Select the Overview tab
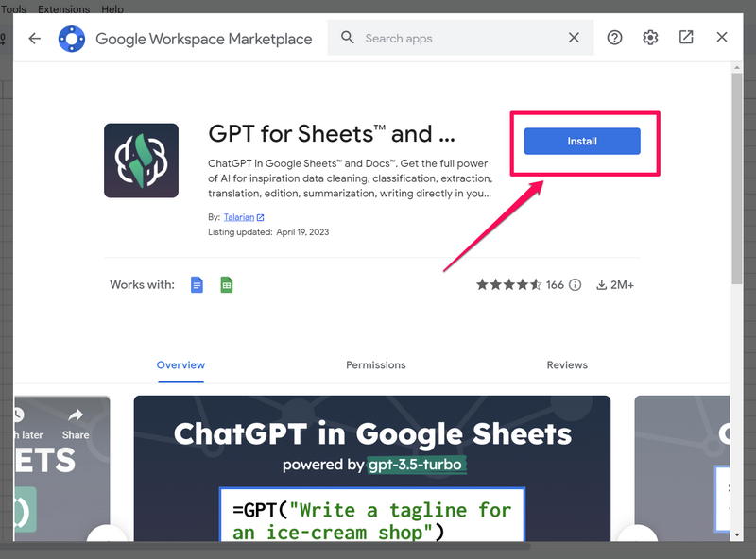Screen dimensions: 756x559 tap(180, 364)
